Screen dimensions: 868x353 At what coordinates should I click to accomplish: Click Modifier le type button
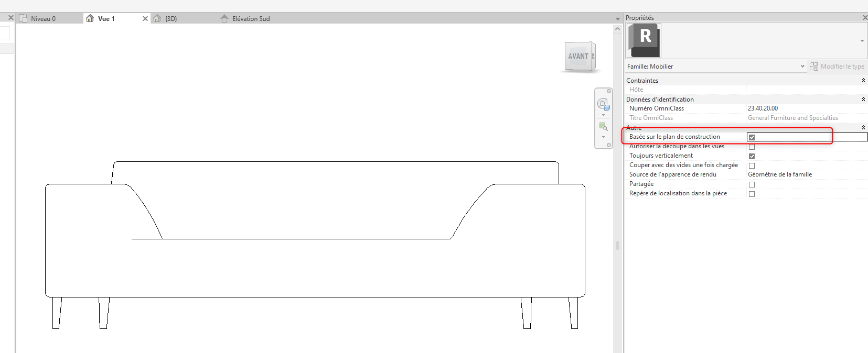(x=837, y=67)
